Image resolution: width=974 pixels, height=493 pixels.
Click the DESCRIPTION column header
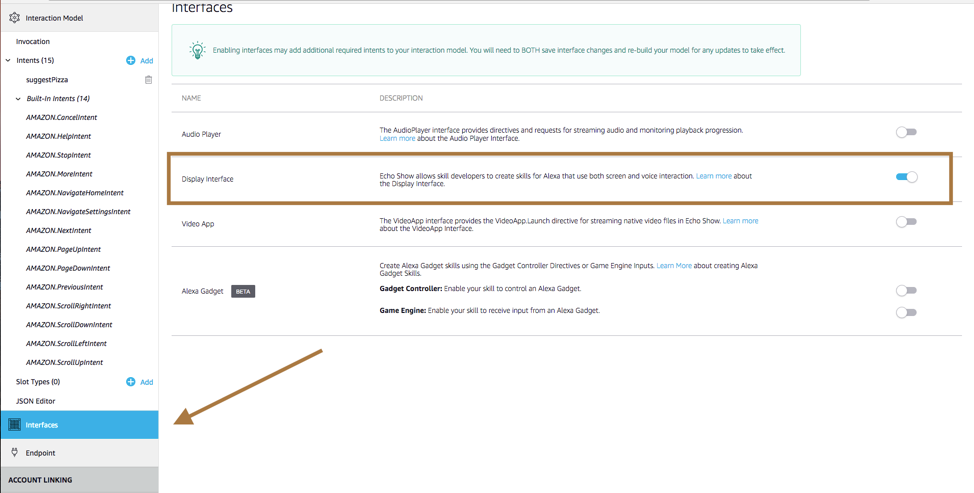[x=401, y=99]
